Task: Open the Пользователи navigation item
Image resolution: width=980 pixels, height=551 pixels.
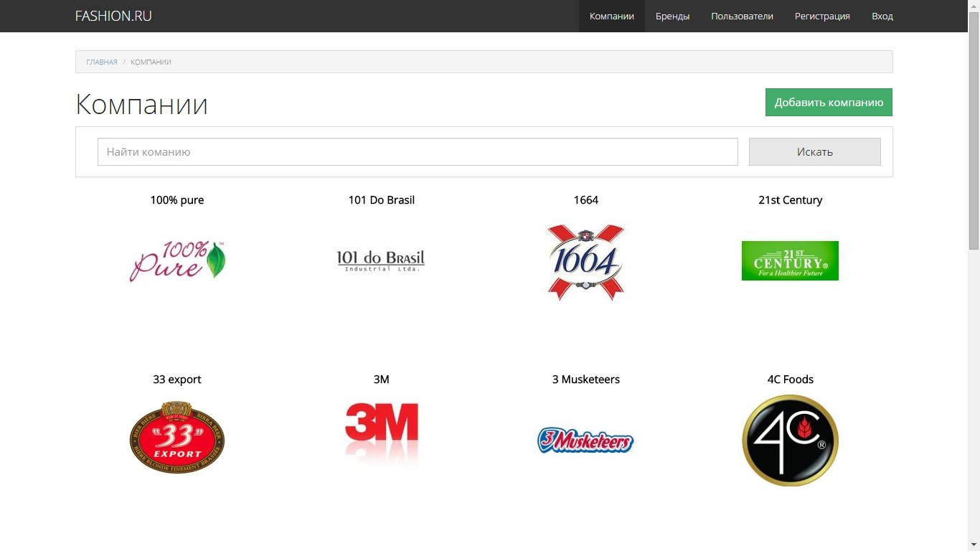Action: (742, 16)
